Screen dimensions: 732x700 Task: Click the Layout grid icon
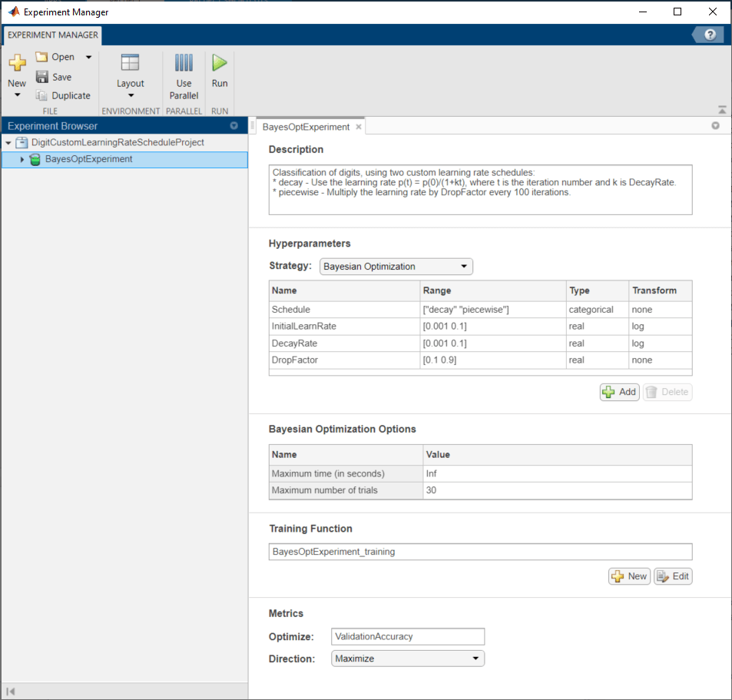coord(131,62)
